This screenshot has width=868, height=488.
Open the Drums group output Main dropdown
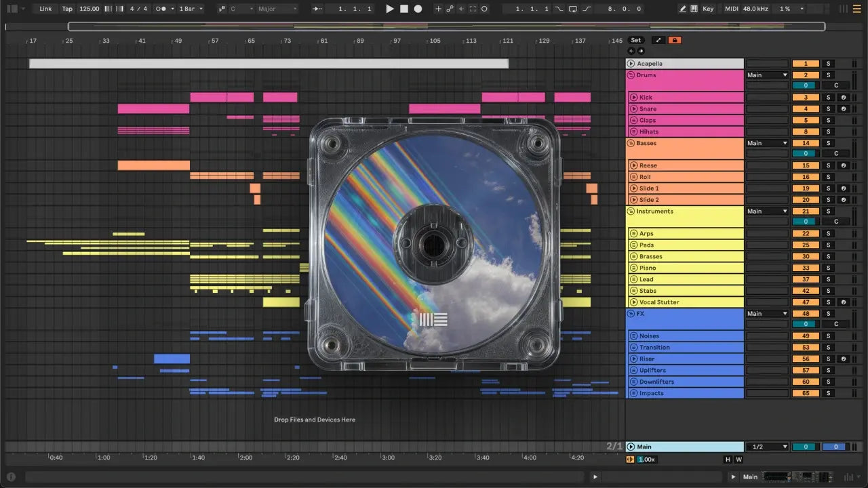pyautogui.click(x=767, y=75)
